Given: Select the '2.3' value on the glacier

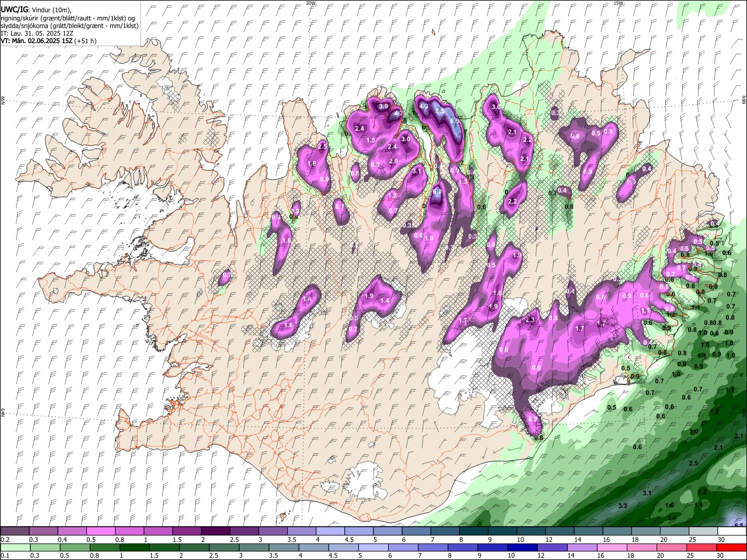Looking at the screenshot, I should coord(530,320).
